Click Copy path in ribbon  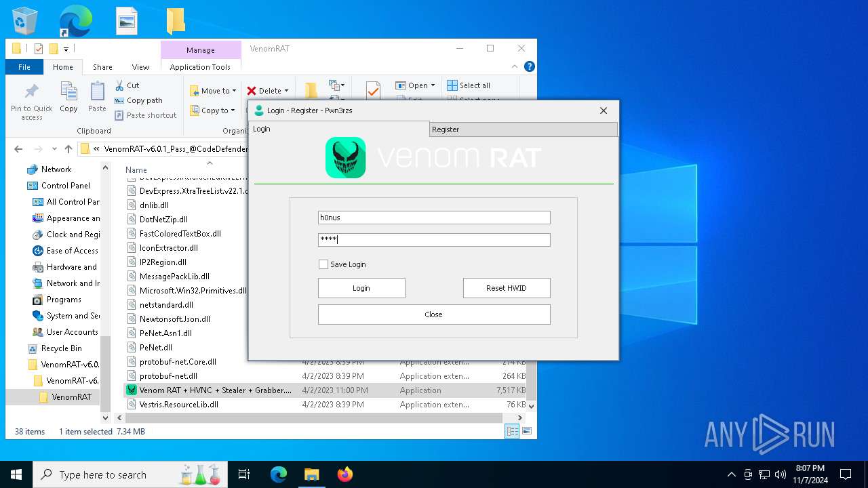[138, 100]
